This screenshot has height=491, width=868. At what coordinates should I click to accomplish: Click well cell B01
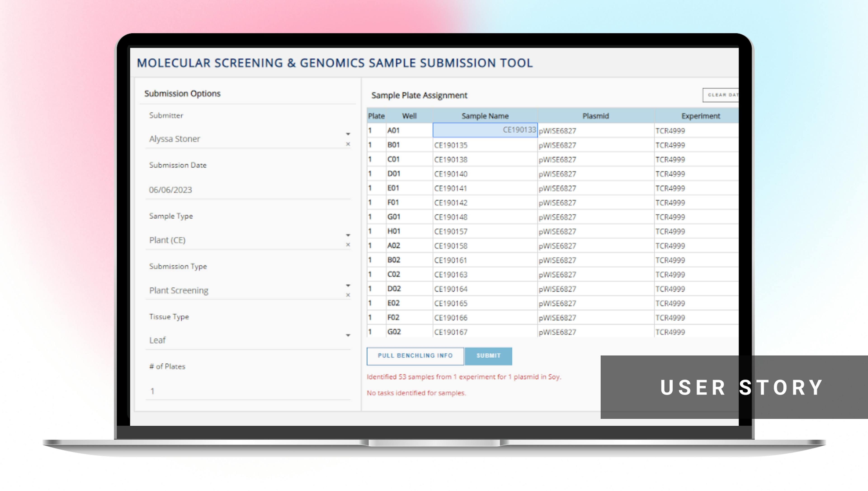(409, 145)
